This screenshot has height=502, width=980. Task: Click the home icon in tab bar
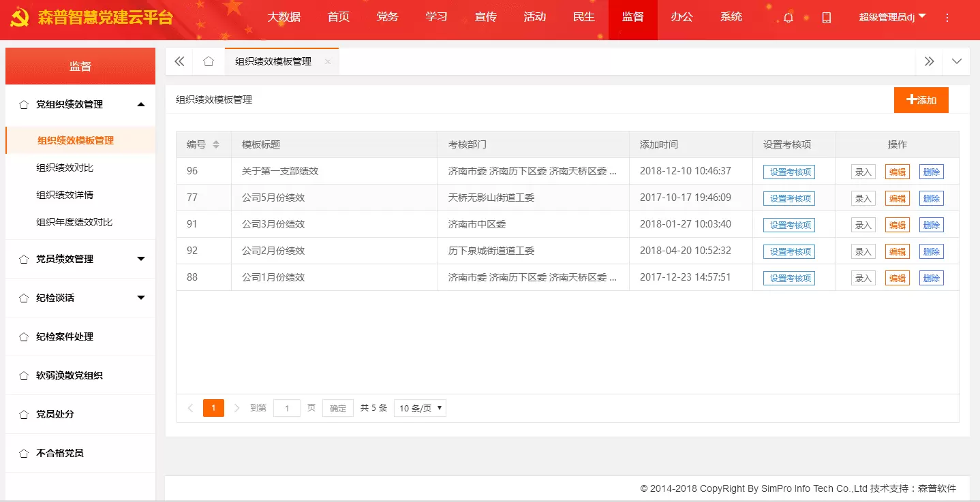pos(209,61)
